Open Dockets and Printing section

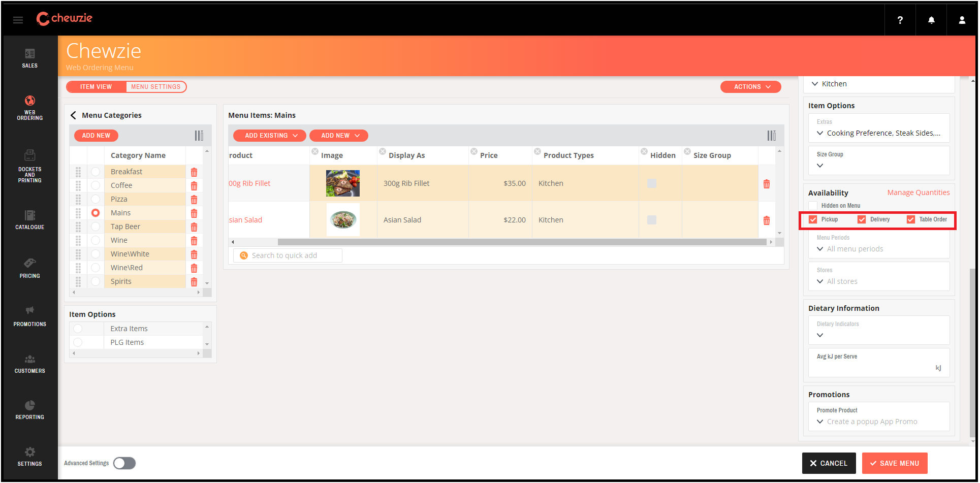pos(30,166)
